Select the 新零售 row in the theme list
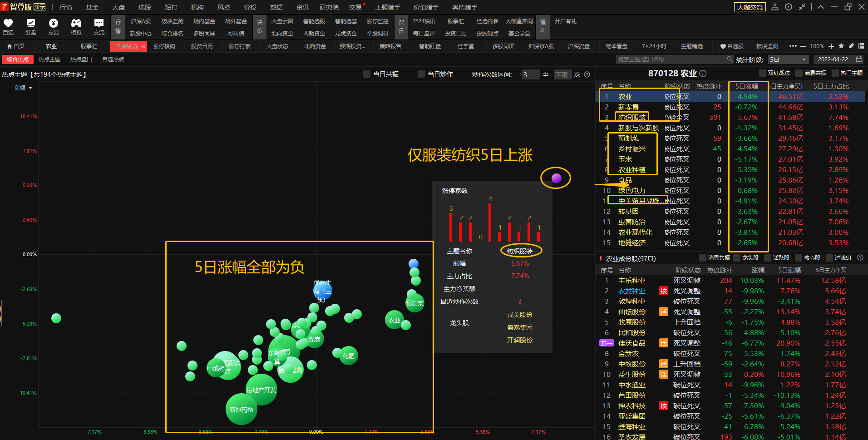 (x=730, y=107)
